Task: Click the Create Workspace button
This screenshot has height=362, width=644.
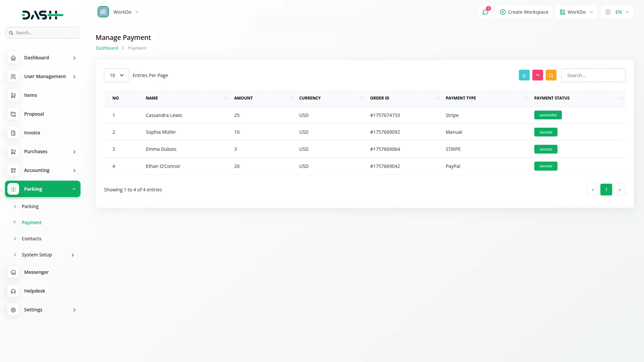Action: [x=524, y=12]
